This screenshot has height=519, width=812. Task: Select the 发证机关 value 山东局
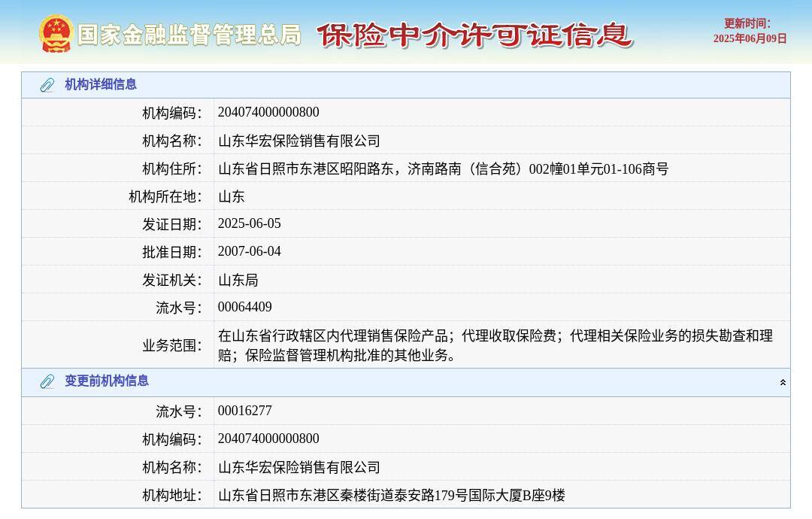coord(238,280)
